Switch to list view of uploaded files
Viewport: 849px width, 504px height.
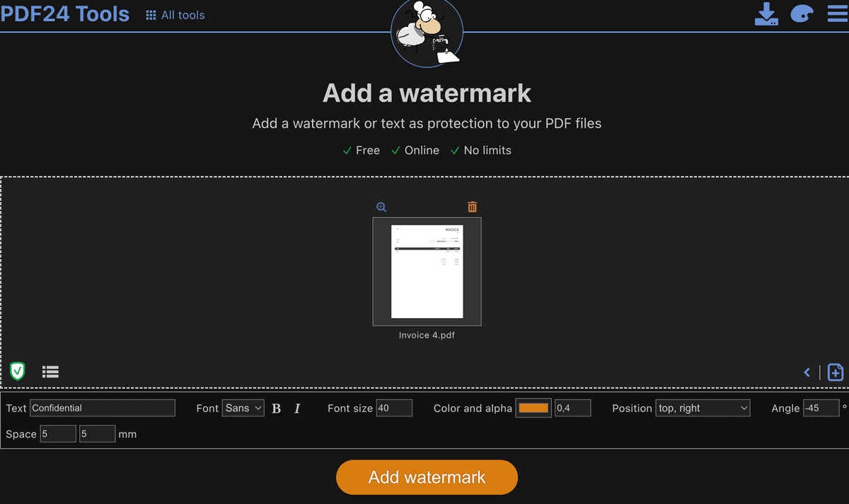pos(50,371)
